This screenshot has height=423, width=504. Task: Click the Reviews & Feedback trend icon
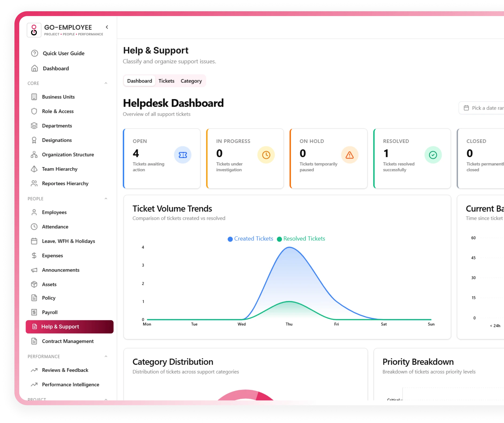click(x=34, y=370)
